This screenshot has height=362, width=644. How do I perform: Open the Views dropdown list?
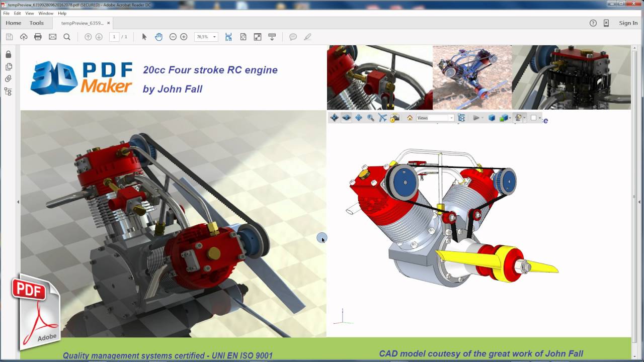point(435,118)
